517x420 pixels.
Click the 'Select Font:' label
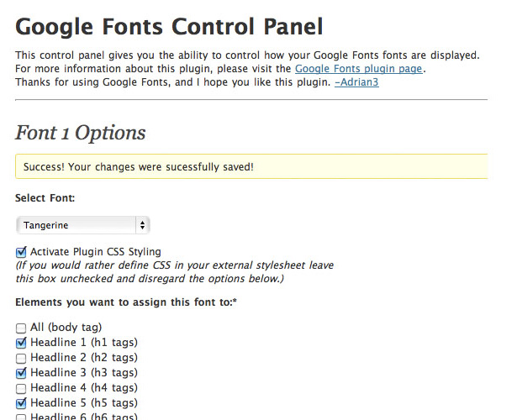(45, 198)
